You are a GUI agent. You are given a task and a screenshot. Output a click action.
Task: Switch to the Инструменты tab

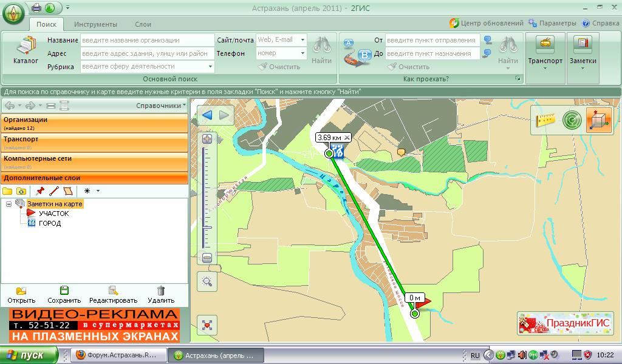coord(95,24)
